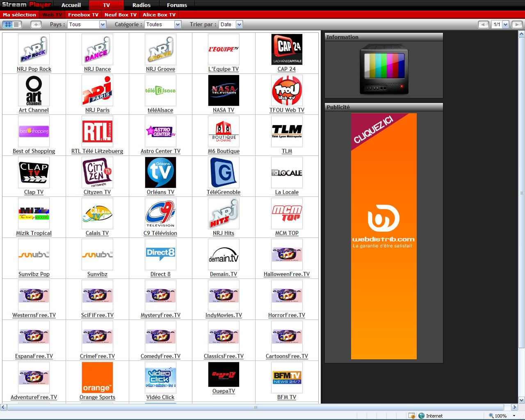Go to the Radios menu tab
The image size is (525, 420).
point(142,5)
